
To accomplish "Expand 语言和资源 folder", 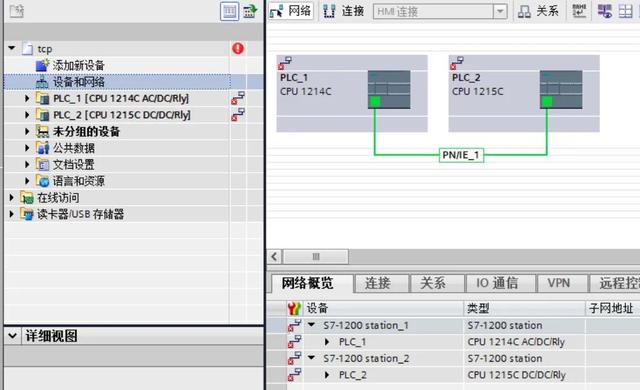I will point(27,181).
